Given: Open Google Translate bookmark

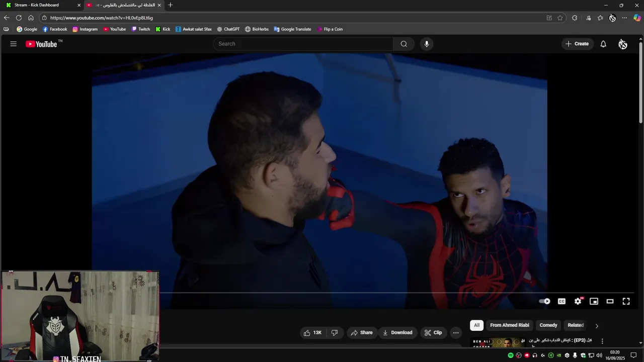Looking at the screenshot, I should point(292,29).
